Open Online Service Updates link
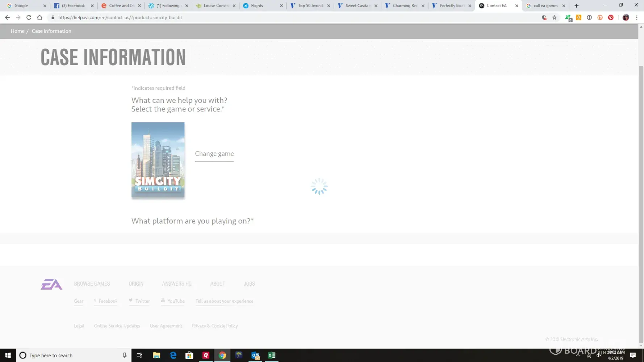Viewport: 644px width, 362px height. 117,326
